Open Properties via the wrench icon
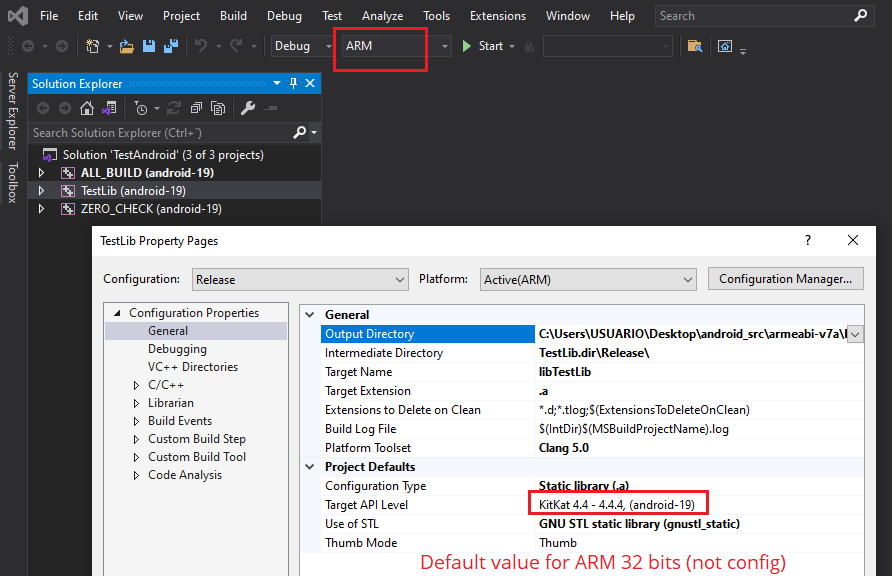The width and height of the screenshot is (892, 576). 248,108
